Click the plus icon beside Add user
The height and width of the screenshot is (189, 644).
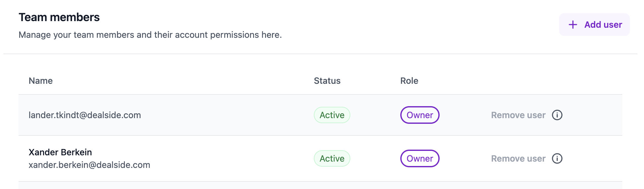tap(573, 25)
